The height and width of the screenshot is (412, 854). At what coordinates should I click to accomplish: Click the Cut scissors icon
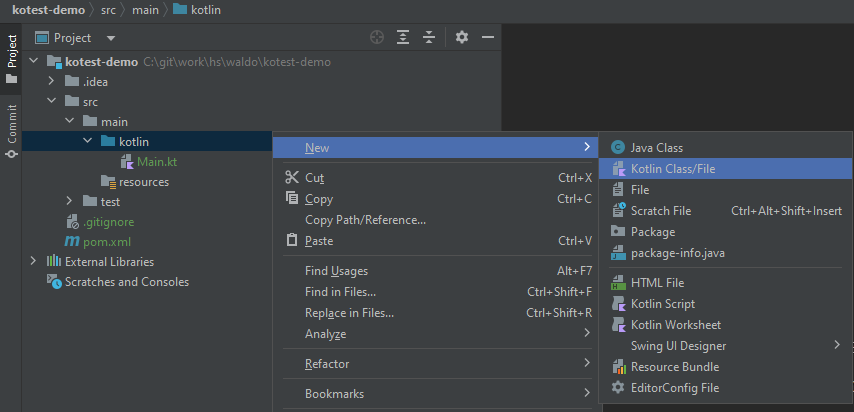[x=292, y=178]
